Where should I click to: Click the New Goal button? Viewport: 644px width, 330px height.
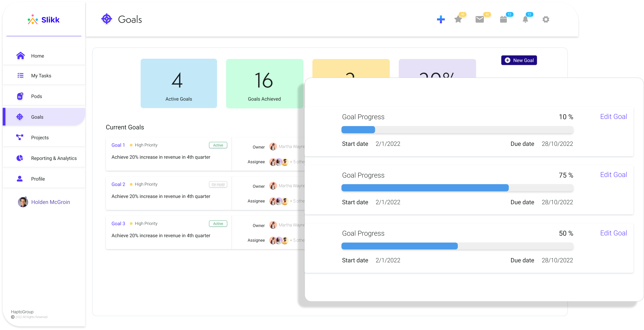[520, 60]
